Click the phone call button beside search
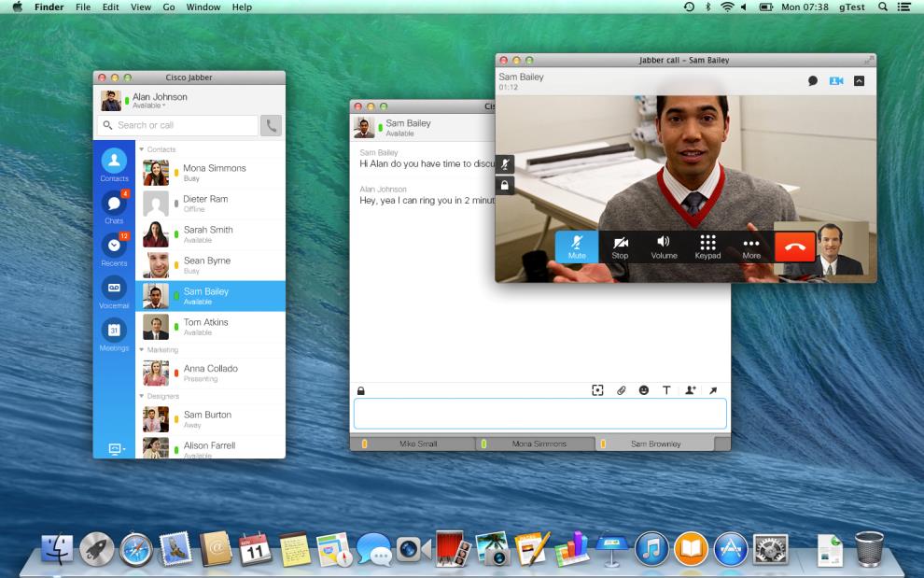Viewport: 924px width, 578px height. pos(271,125)
